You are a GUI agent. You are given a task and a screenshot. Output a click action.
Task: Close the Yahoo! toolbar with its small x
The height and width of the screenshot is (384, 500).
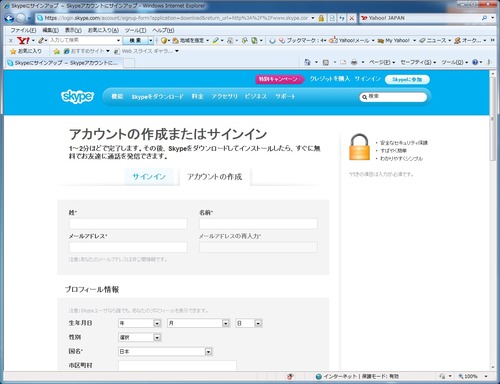(x=11, y=41)
